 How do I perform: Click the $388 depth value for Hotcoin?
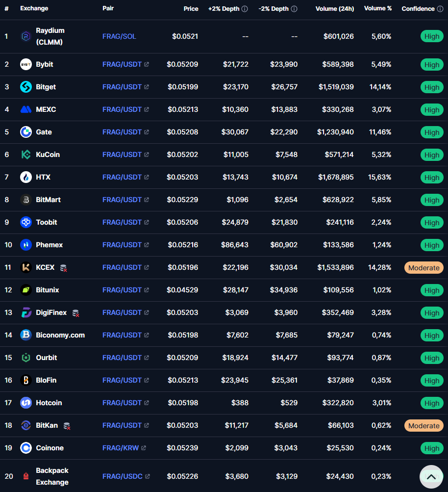click(240, 403)
